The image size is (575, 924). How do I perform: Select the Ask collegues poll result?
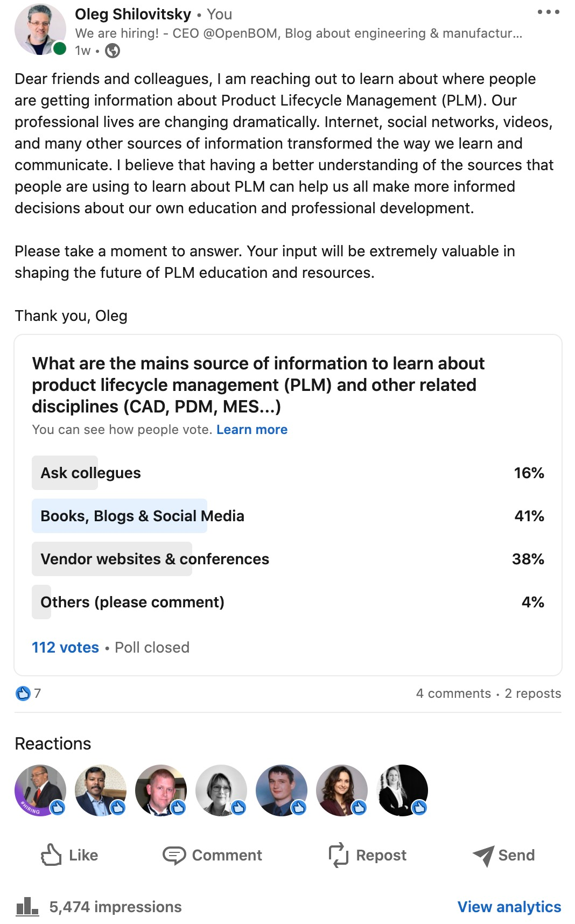click(x=288, y=473)
